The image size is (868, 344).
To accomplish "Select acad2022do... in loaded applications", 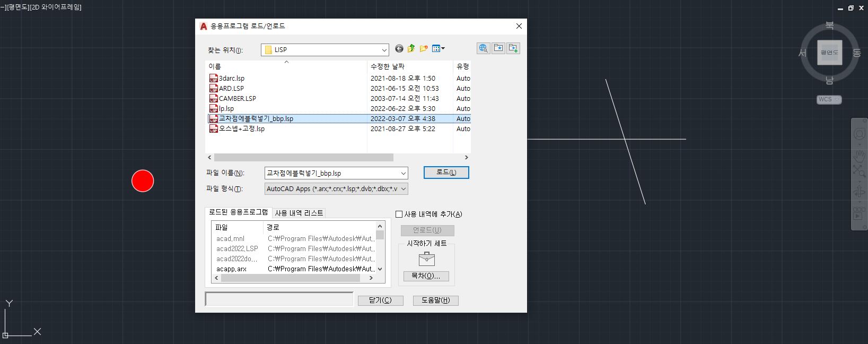I will coord(236,259).
